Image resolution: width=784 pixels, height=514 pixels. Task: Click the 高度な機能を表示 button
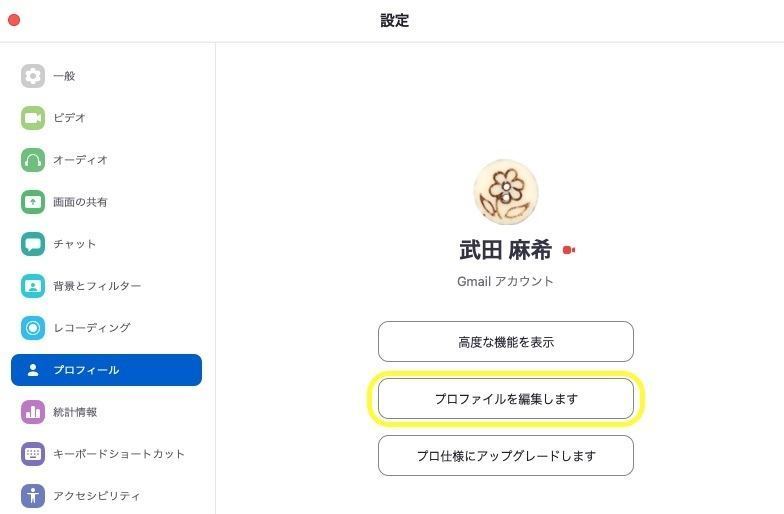tap(506, 342)
